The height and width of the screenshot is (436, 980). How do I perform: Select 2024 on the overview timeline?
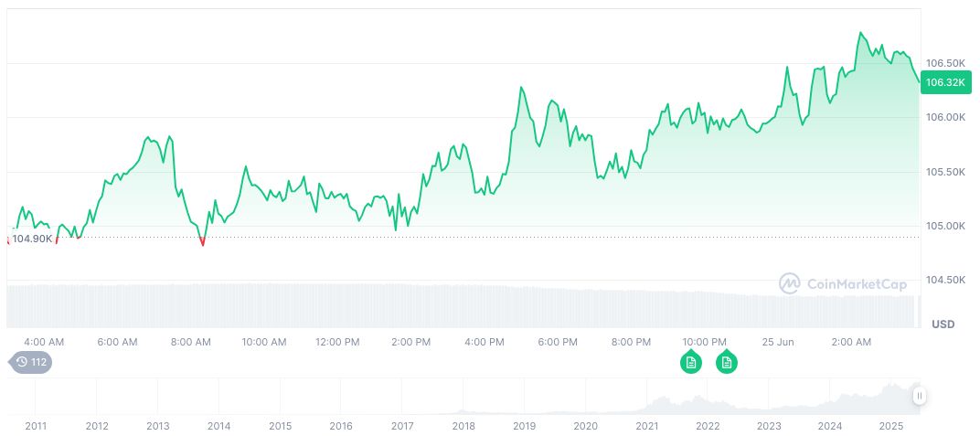point(829,426)
